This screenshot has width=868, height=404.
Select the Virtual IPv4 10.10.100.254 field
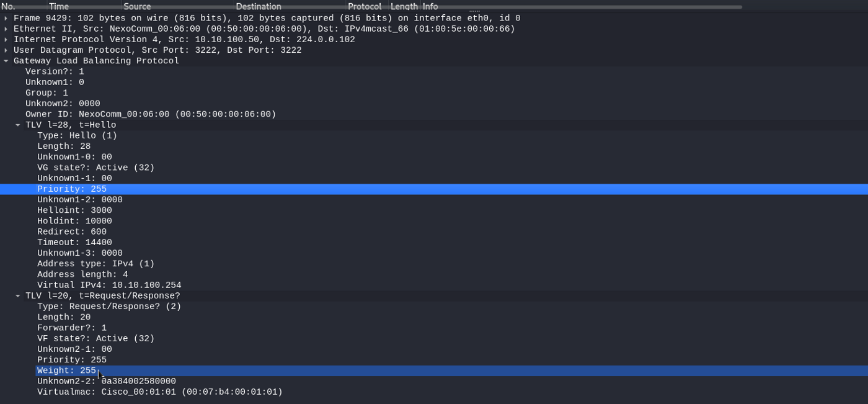pos(109,285)
